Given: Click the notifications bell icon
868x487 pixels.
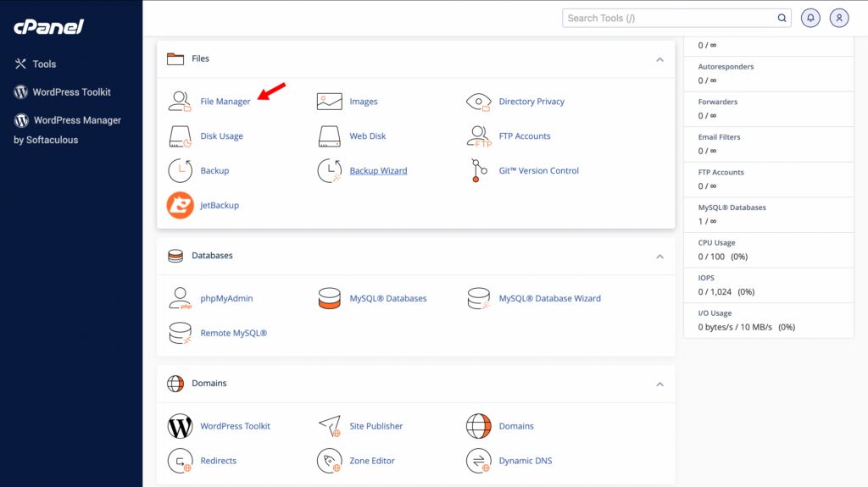Looking at the screenshot, I should coord(810,19).
